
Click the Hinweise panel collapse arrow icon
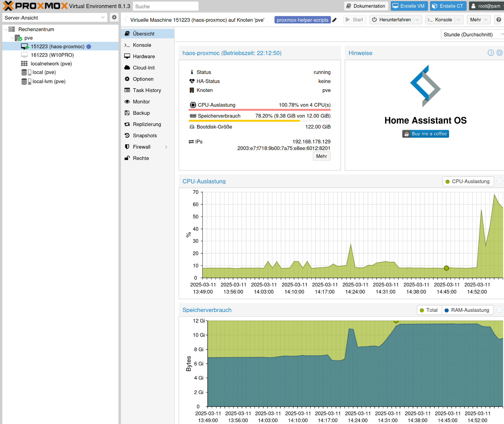click(x=491, y=53)
